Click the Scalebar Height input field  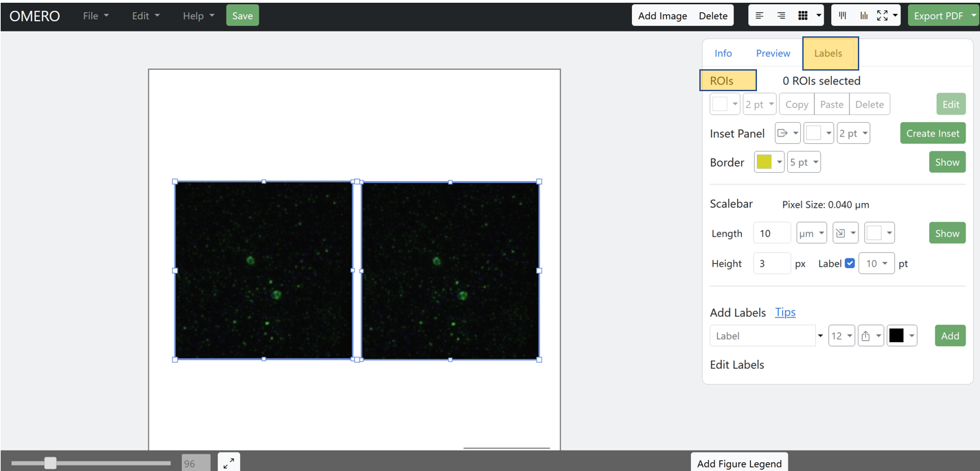pos(772,263)
